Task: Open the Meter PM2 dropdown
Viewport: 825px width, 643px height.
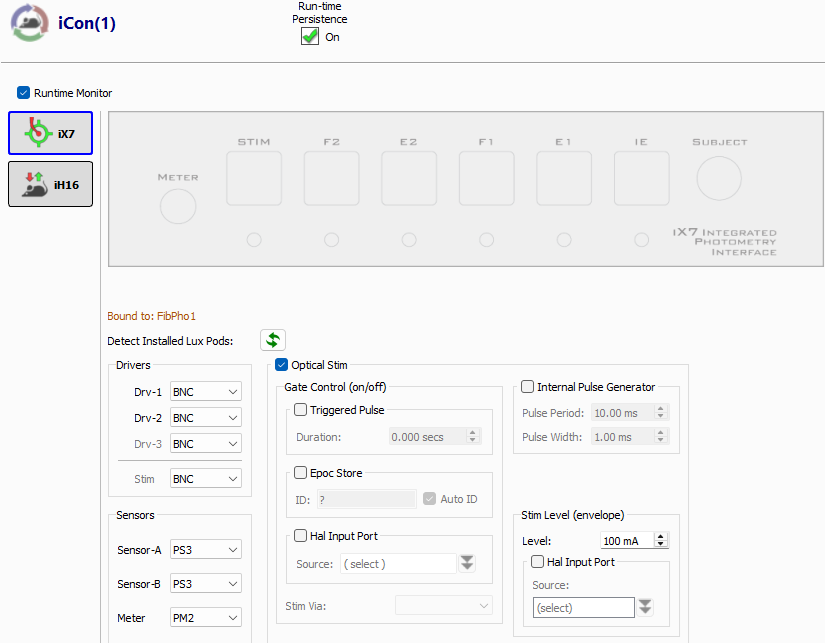Action: click(206, 617)
